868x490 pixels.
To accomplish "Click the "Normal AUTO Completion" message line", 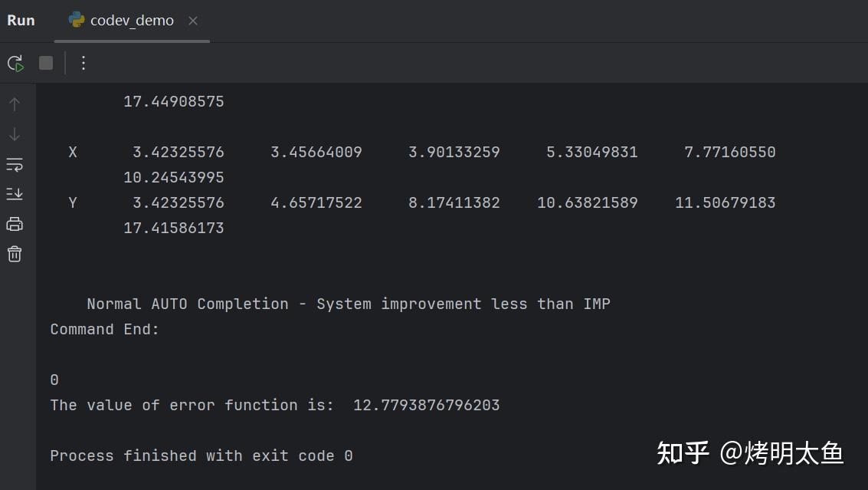I will (x=348, y=304).
